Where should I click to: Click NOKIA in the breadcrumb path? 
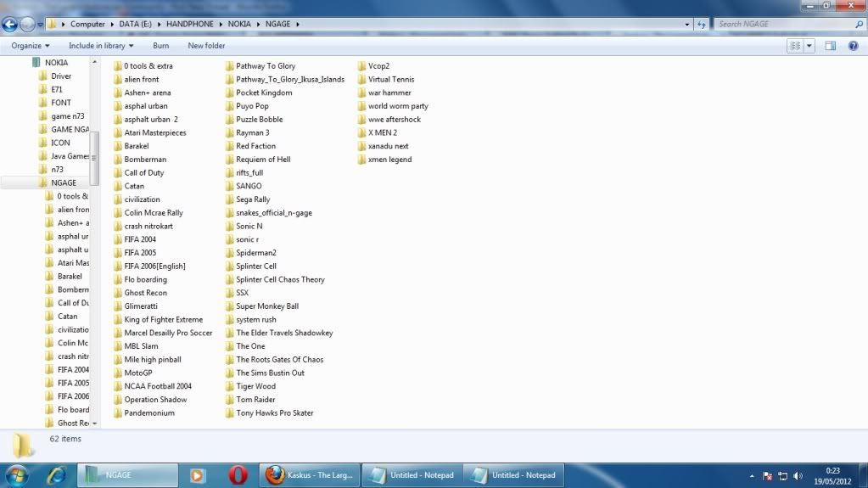[239, 24]
